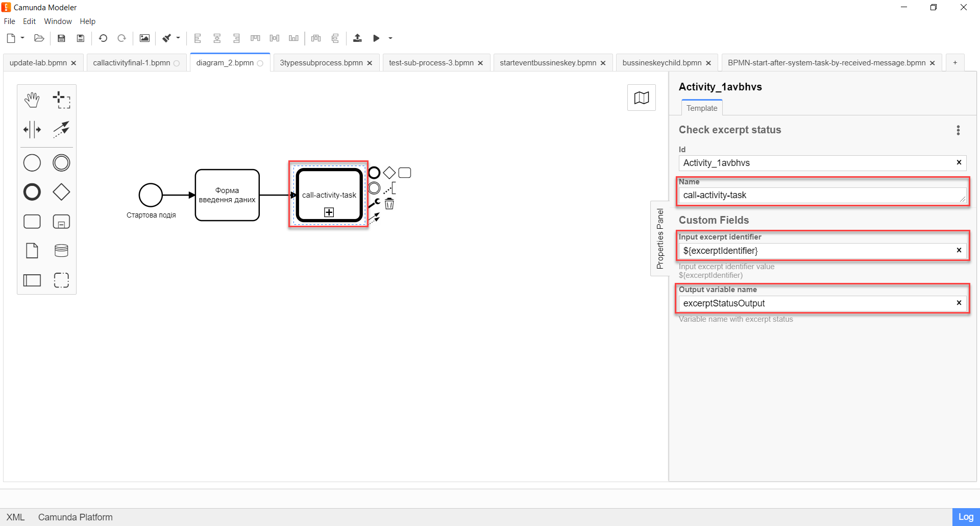This screenshot has height=526, width=980.
Task: Click into the Input excerpt identifier field
Action: [817, 251]
